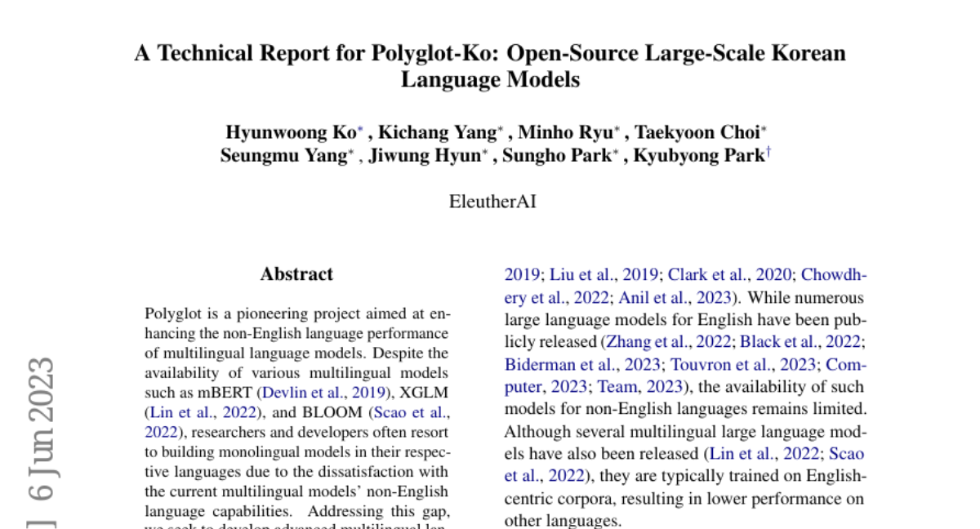Click the Abstract section heading
This screenshot has height=529, width=980.
[x=296, y=274]
